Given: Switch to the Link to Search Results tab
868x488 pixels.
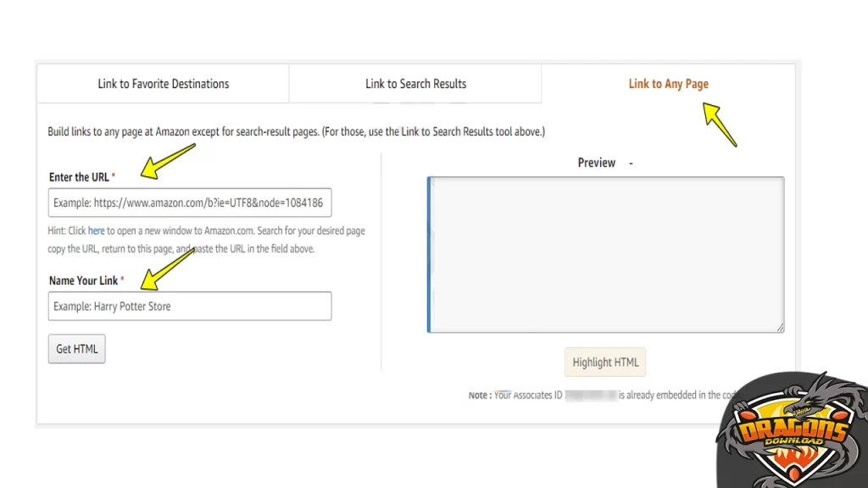Looking at the screenshot, I should (x=415, y=83).
